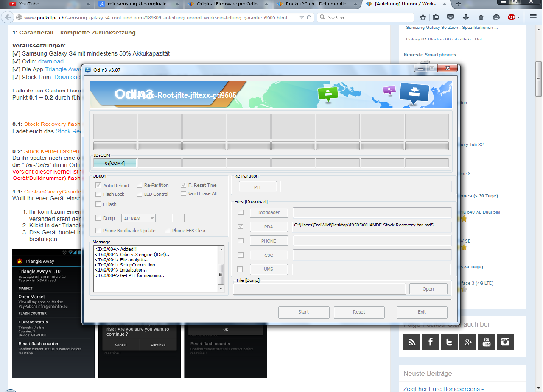Click the Instagram icon in sidebar
This screenshot has width=543, height=392.
coord(505,342)
